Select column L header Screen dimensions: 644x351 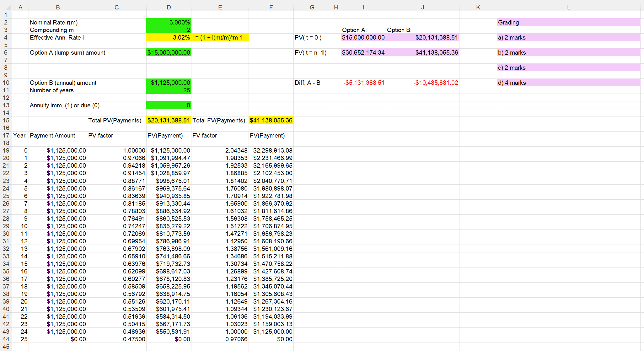(569, 7)
